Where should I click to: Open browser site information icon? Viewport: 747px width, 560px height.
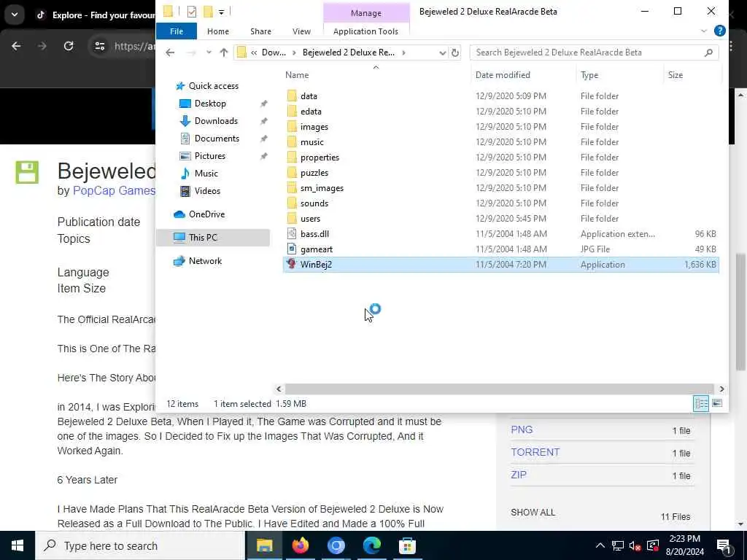(99, 46)
